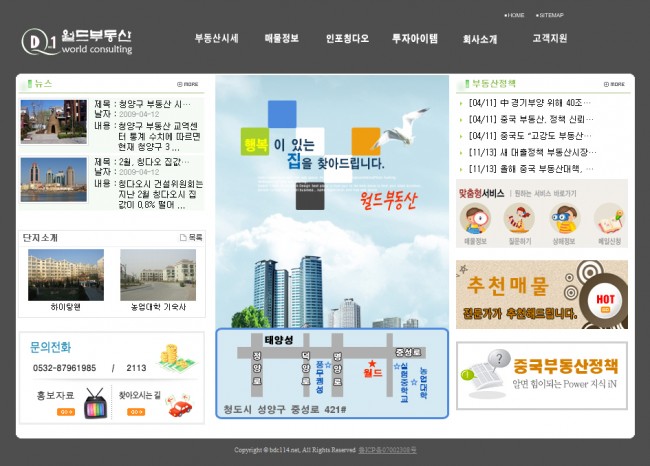This screenshot has height=466, width=650.
Task: Click the 홍보자료 label
Action: (56, 396)
